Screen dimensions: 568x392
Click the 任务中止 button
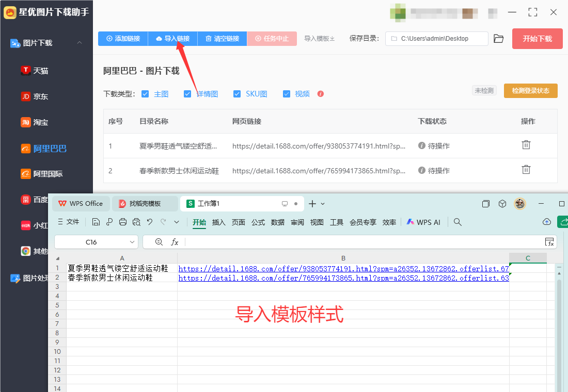272,38
